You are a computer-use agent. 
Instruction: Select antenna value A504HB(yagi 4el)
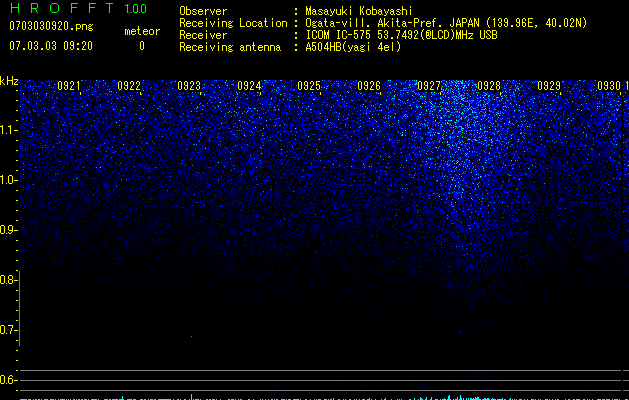[x=353, y=47]
